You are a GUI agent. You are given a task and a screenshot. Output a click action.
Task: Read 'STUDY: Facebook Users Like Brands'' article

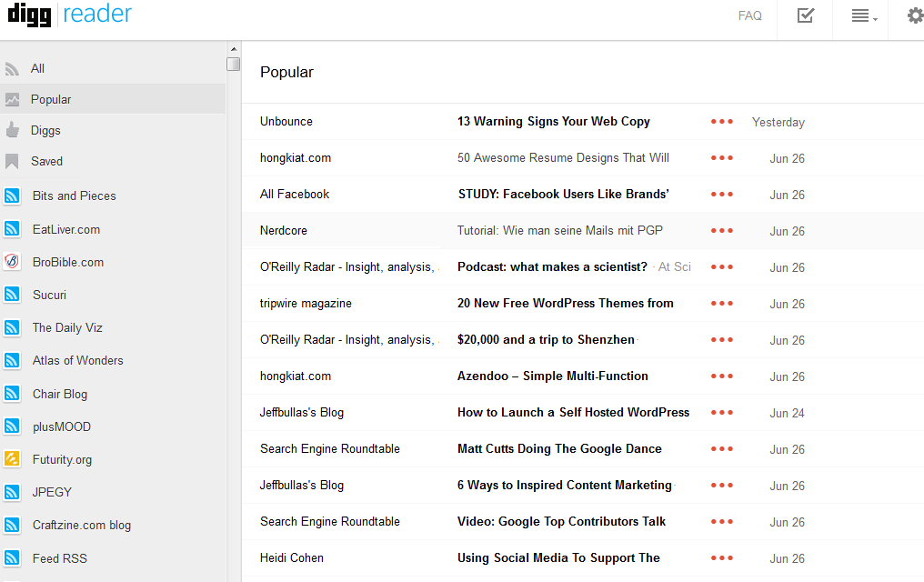563,195
